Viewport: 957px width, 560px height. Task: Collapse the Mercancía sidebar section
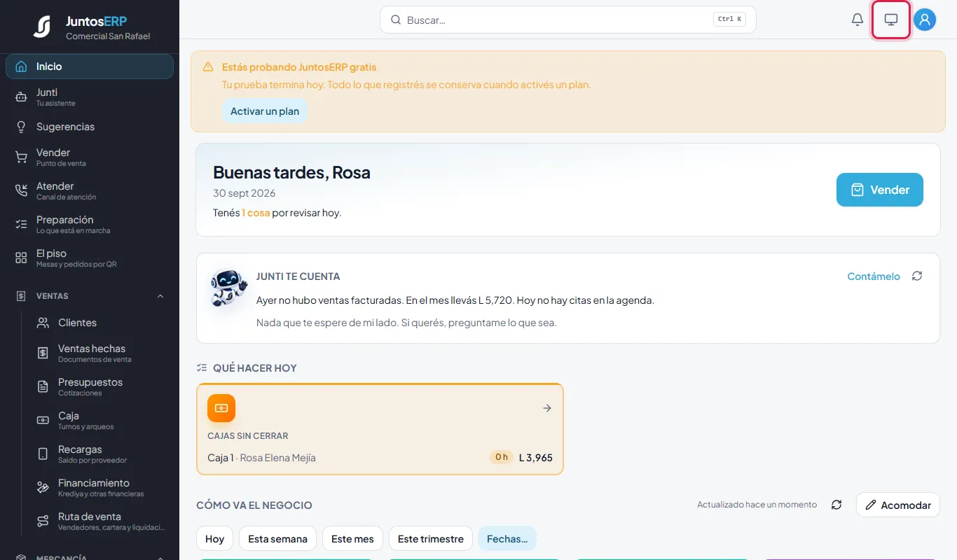[160, 557]
